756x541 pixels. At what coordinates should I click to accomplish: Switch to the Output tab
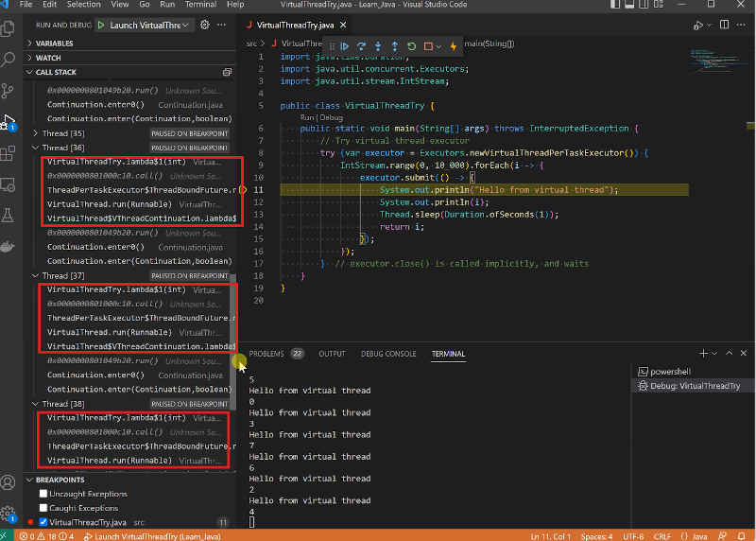(x=333, y=354)
